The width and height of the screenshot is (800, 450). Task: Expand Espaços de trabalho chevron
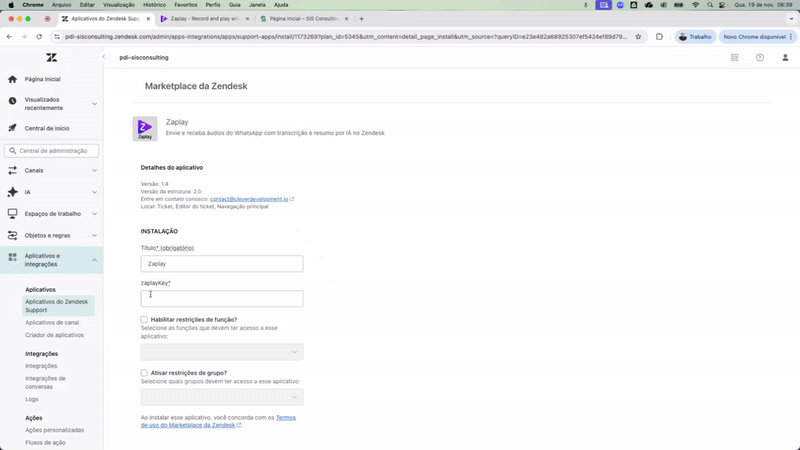point(94,214)
